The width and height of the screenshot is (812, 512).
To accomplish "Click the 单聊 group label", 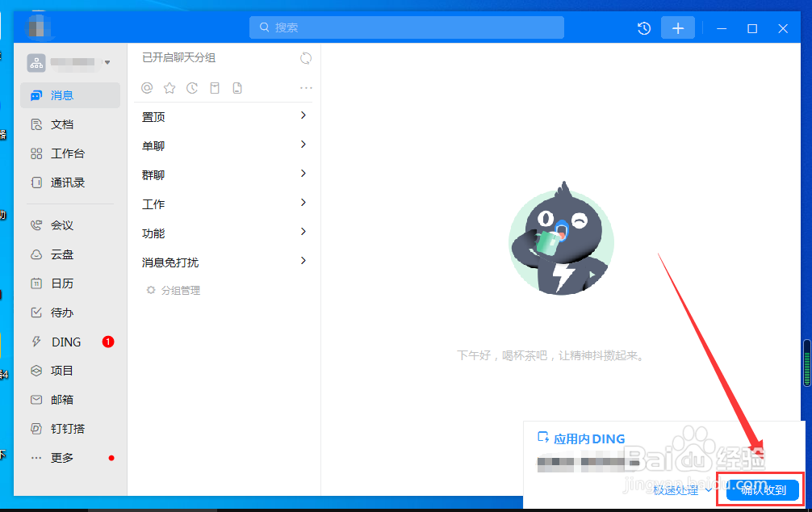I will [x=153, y=146].
